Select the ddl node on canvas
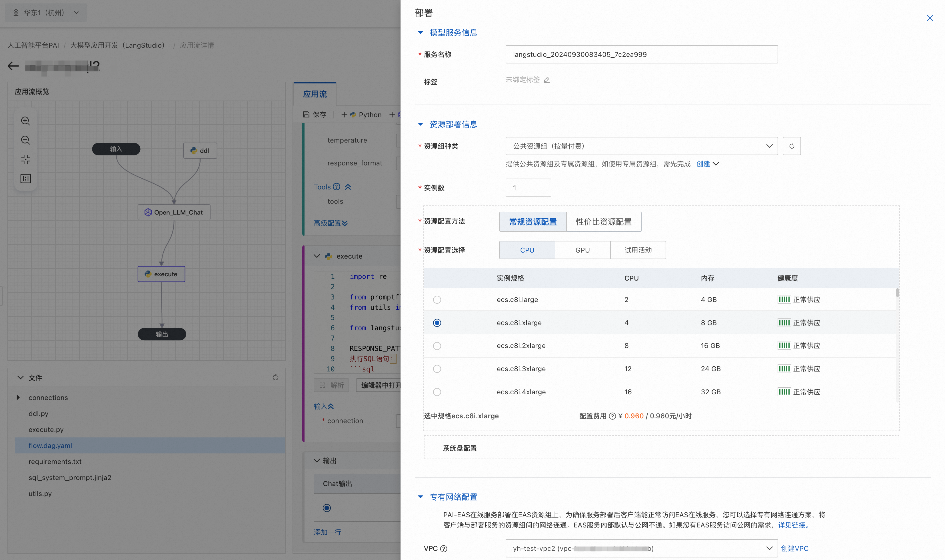Viewport: 945px width, 560px height. click(200, 151)
